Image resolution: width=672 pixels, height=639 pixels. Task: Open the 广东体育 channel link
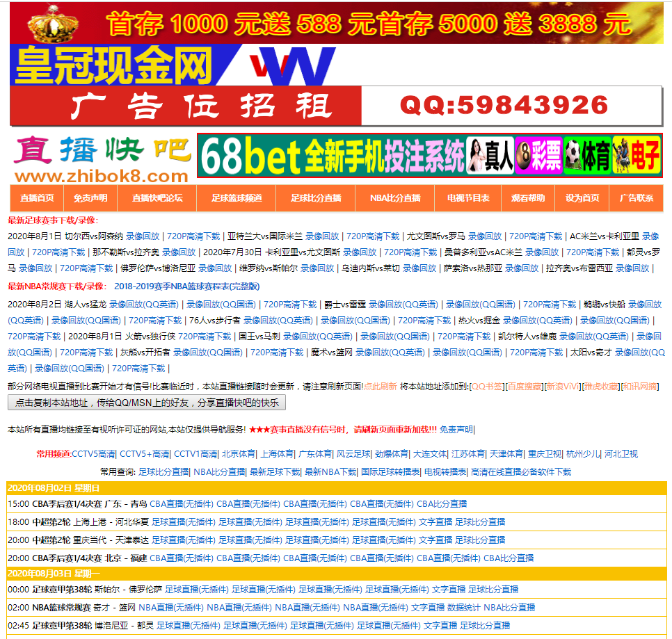(315, 454)
